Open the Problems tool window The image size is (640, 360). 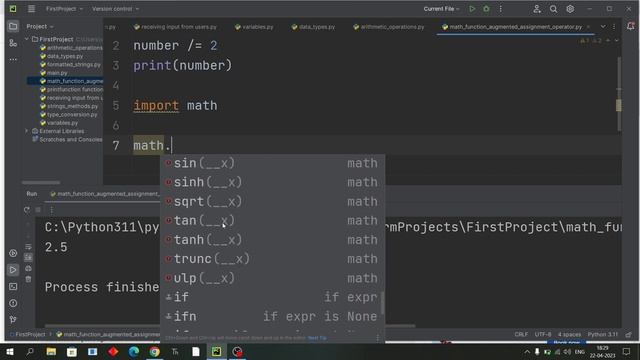(x=13, y=303)
